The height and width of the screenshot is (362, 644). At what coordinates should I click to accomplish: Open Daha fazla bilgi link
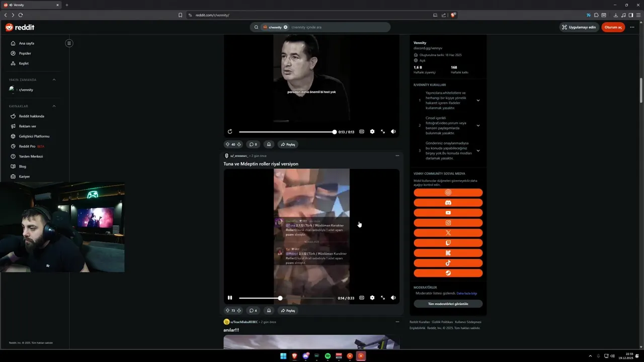click(x=467, y=293)
